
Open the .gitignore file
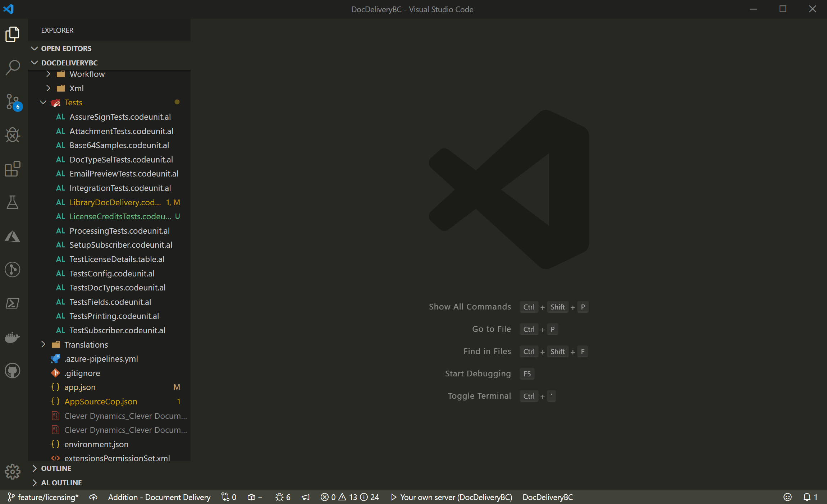click(x=109, y=373)
